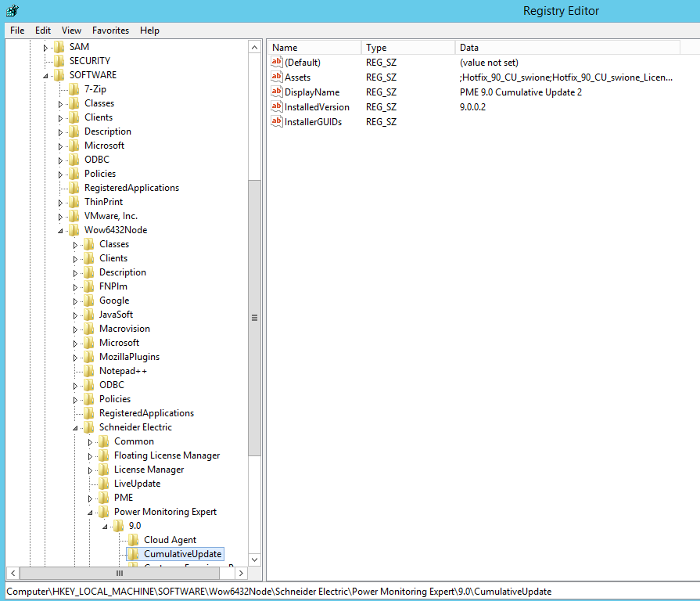Click the tree horizontal scrollbar thumb
700x601 pixels.
click(x=120, y=573)
